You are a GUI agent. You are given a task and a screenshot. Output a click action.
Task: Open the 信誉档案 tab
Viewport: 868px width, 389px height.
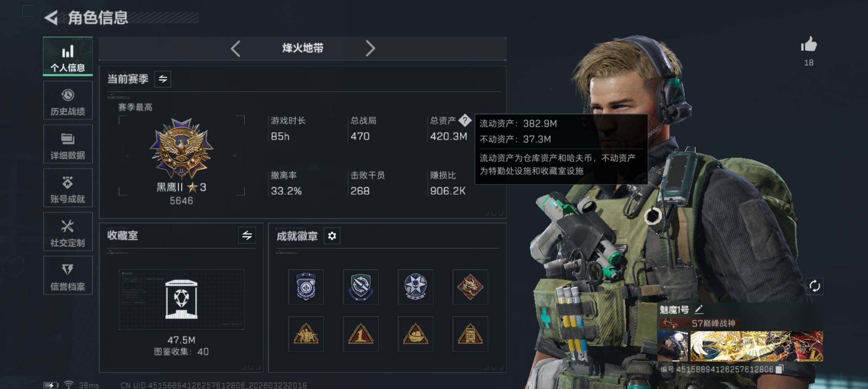point(68,276)
